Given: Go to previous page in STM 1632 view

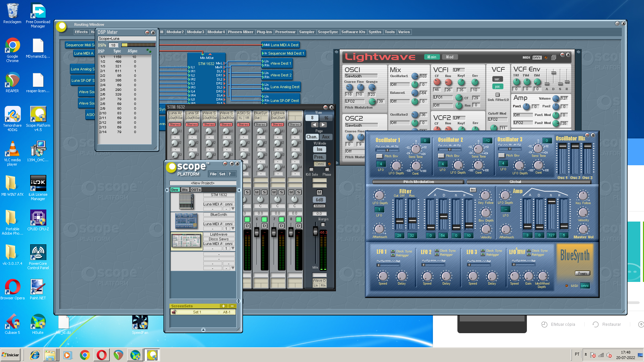Looking at the screenshot, I should pos(314,125).
